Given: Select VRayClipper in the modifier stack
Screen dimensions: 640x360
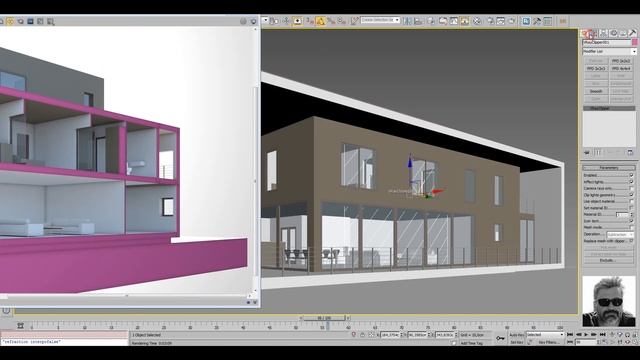Looking at the screenshot, I should (609, 109).
